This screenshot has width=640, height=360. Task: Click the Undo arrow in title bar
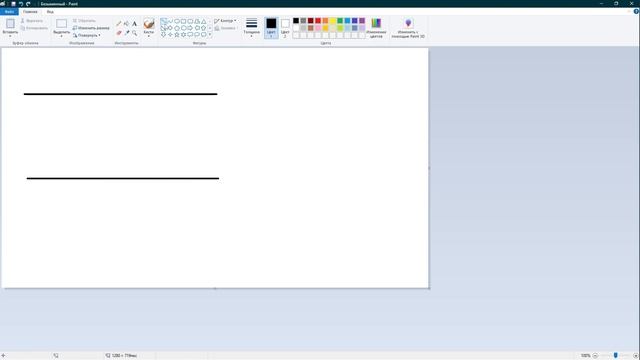[20, 4]
